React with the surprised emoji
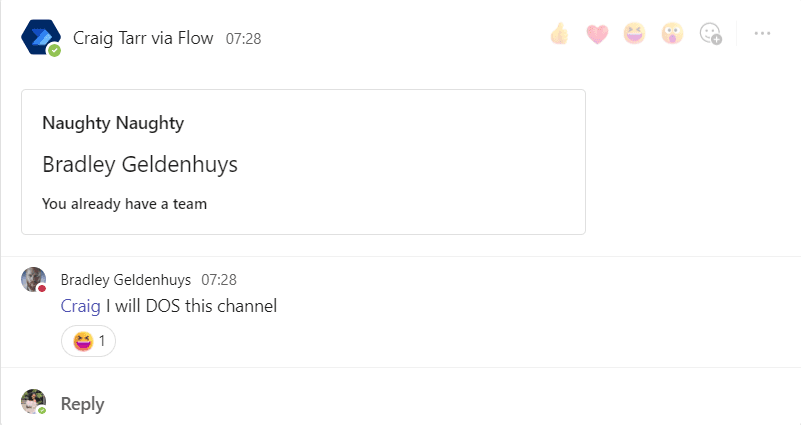 [672, 34]
